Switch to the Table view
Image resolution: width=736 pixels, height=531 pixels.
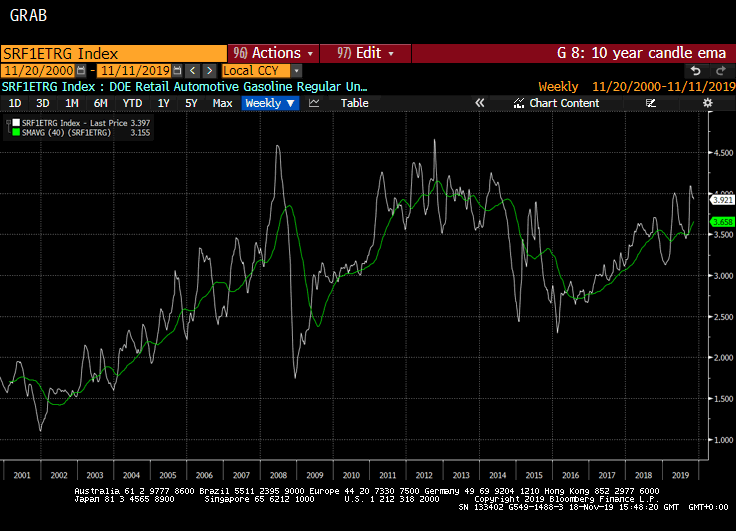point(354,103)
